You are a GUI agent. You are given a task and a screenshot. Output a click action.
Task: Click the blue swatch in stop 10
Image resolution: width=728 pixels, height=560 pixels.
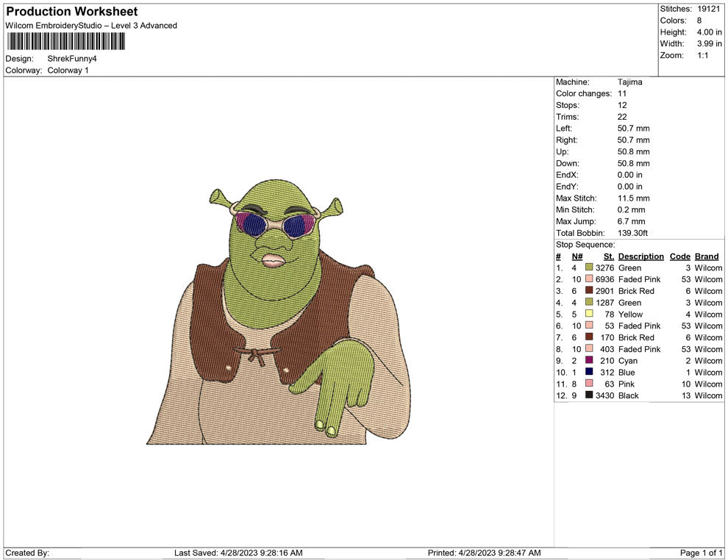pos(589,372)
